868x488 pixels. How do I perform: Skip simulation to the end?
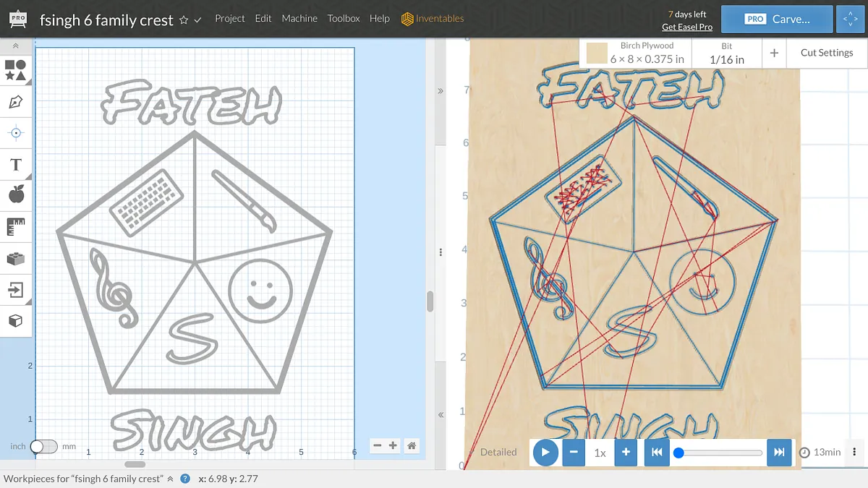[779, 453]
